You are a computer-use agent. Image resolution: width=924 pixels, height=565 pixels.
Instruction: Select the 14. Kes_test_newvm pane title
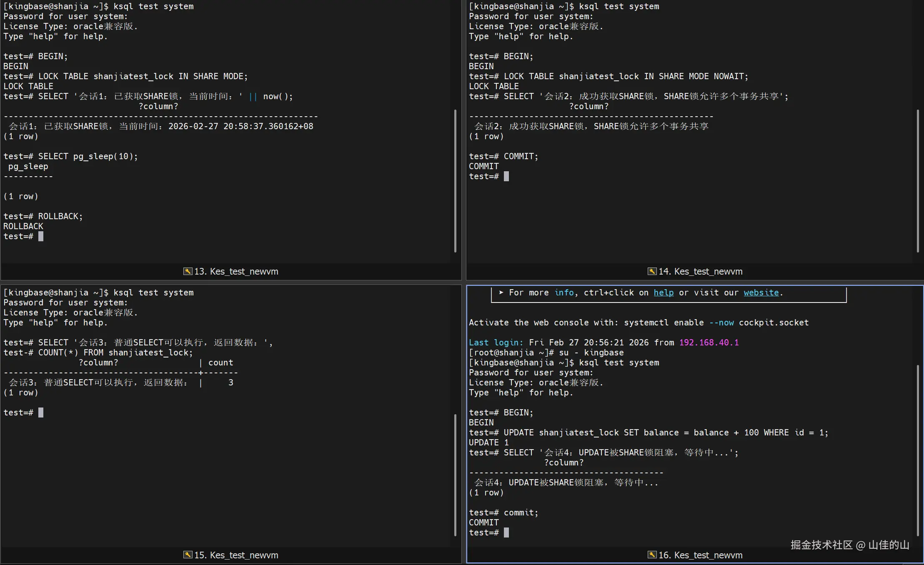point(700,271)
